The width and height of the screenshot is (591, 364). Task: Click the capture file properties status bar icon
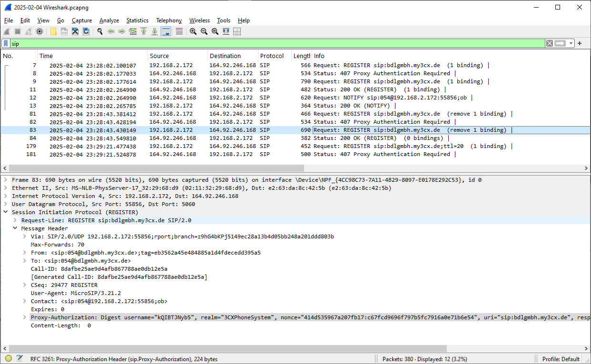pos(20,359)
